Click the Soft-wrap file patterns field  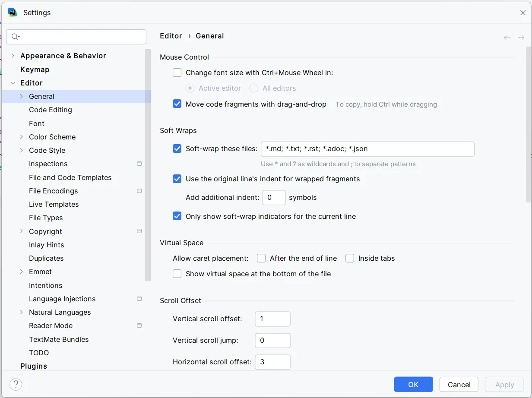[x=367, y=149]
